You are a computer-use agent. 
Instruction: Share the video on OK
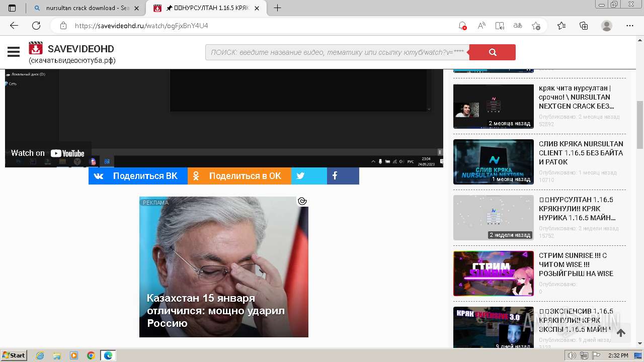[x=239, y=176]
